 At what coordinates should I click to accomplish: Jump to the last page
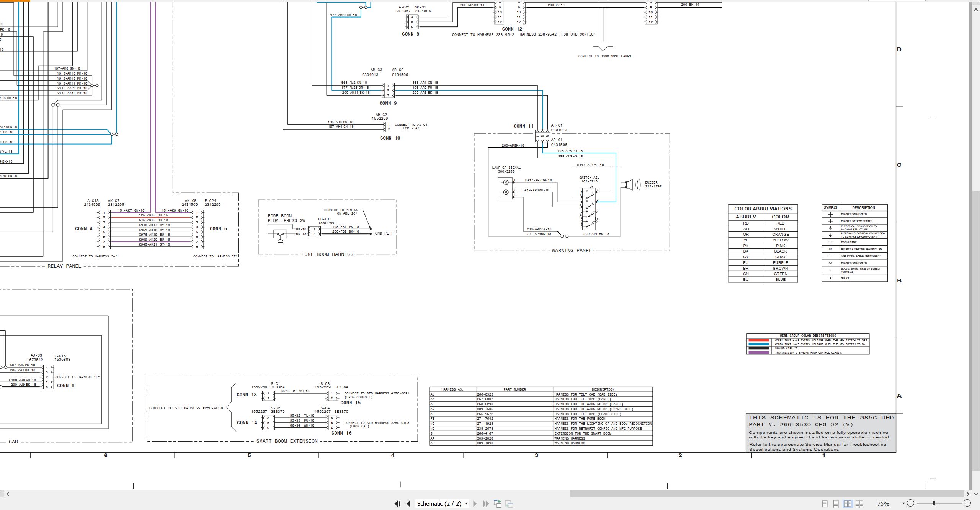pos(486,504)
